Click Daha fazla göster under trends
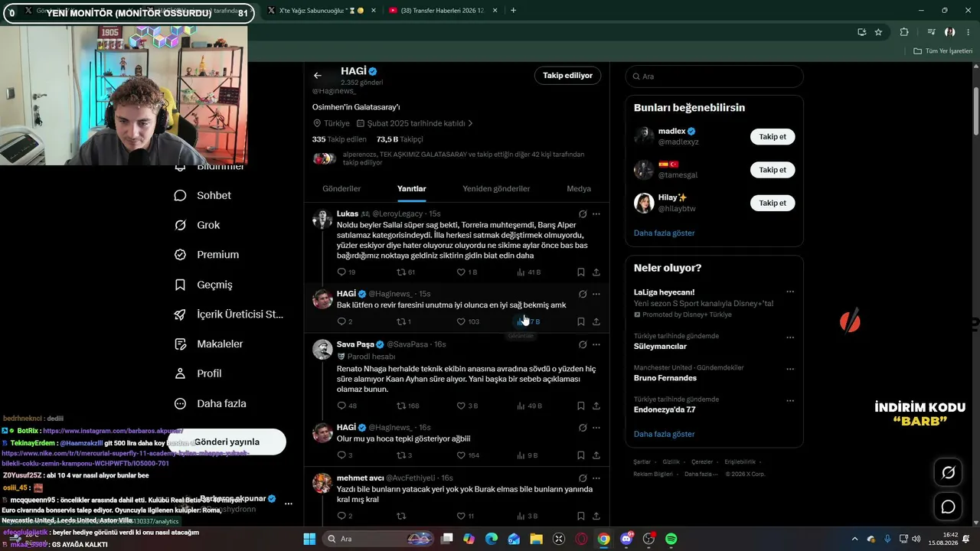 click(664, 434)
